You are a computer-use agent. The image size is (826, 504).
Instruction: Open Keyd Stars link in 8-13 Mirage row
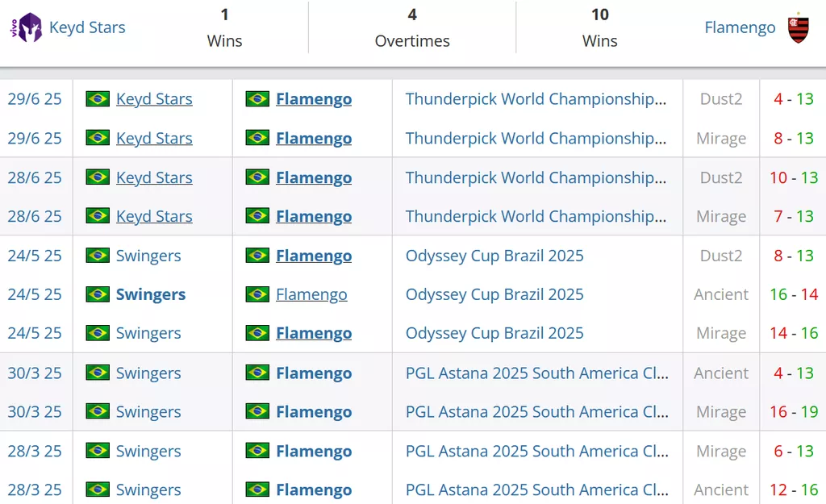[154, 138]
